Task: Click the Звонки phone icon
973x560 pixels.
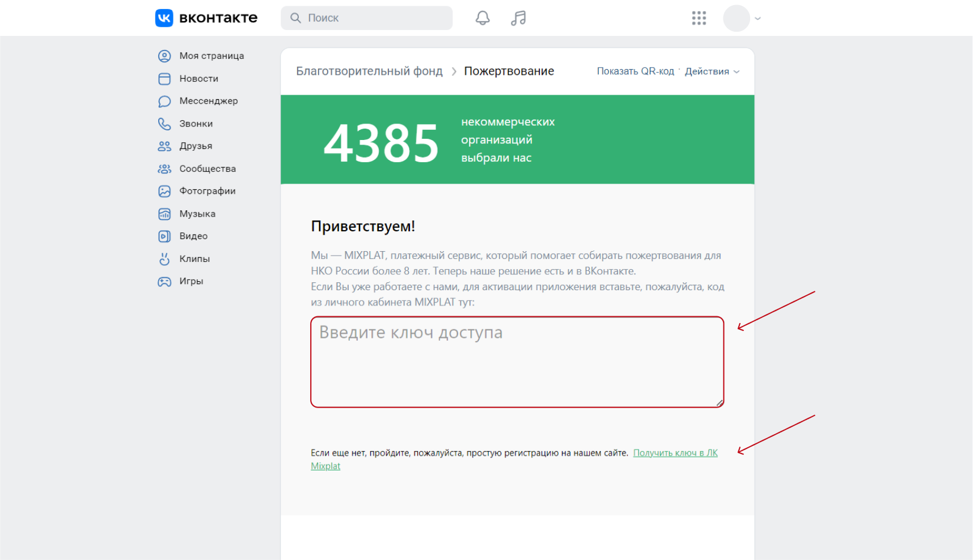Action: tap(164, 124)
